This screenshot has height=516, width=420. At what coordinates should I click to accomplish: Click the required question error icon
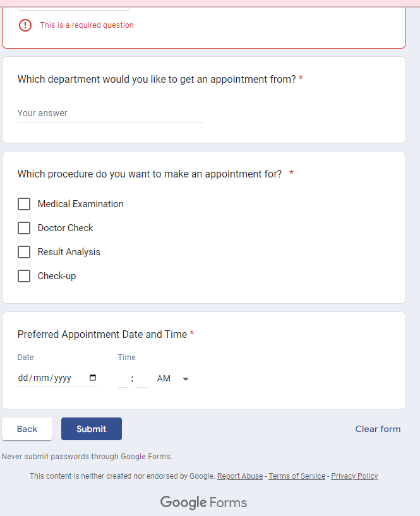click(x=25, y=25)
